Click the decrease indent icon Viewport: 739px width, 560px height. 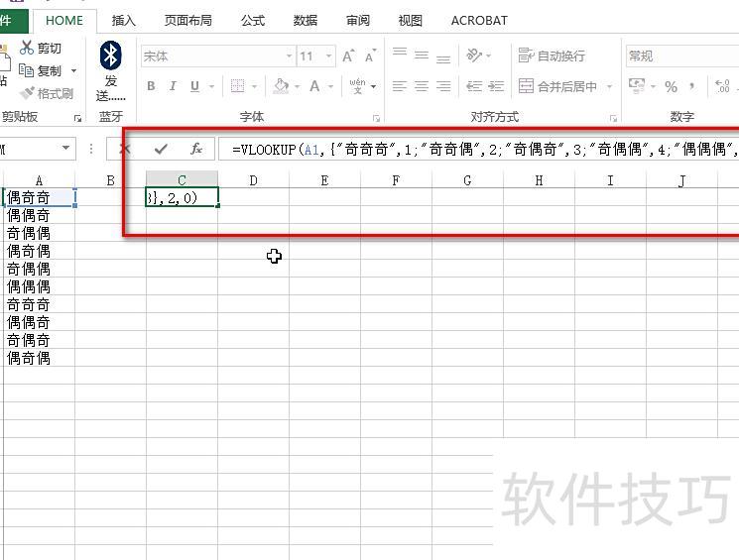[474, 86]
